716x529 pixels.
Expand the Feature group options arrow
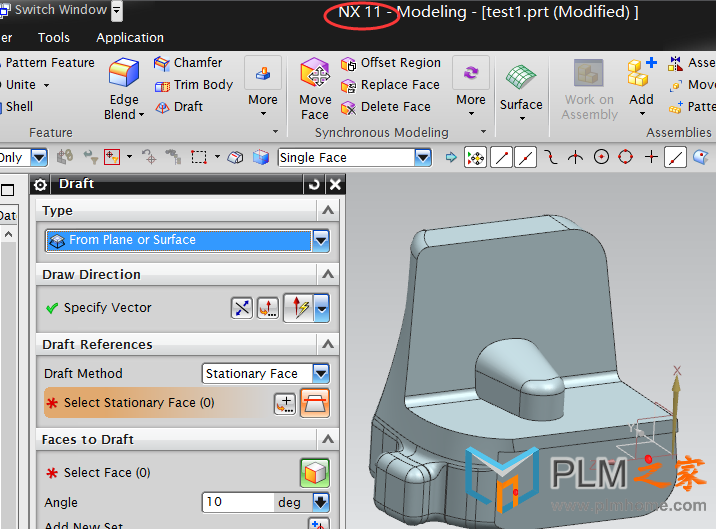pos(275,132)
